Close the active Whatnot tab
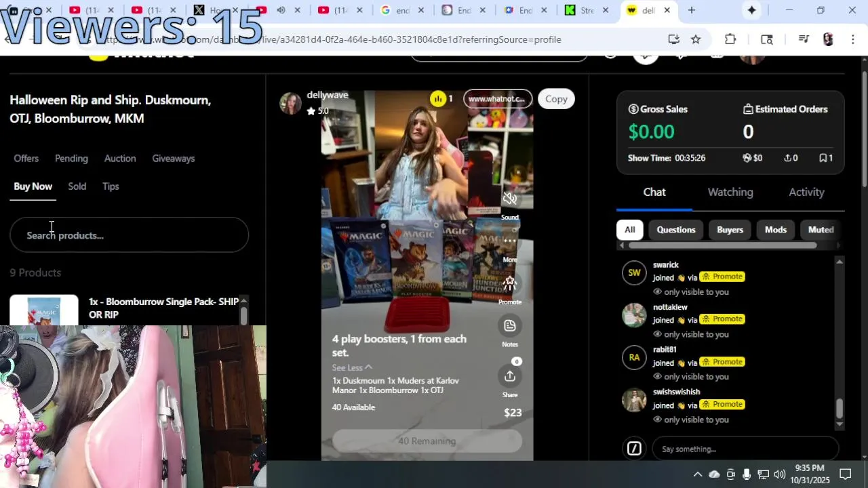This screenshot has width=868, height=488. (667, 10)
